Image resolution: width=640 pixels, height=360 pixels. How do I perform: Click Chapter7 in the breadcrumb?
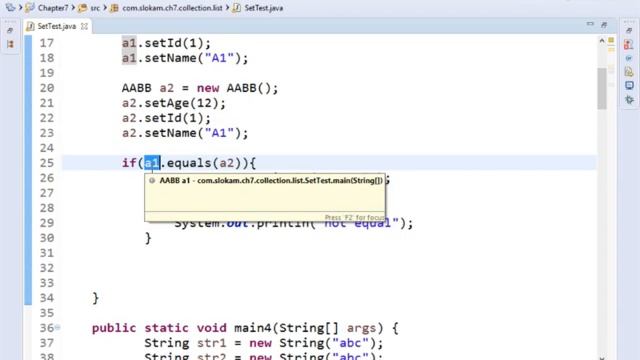[53, 8]
